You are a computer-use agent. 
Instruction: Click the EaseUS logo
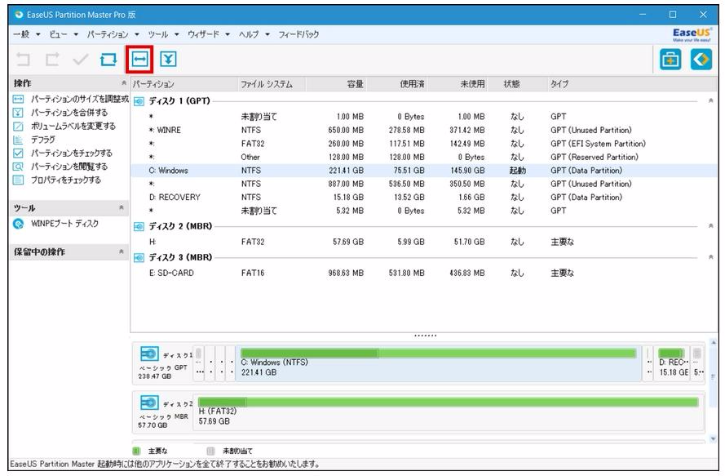[692, 34]
